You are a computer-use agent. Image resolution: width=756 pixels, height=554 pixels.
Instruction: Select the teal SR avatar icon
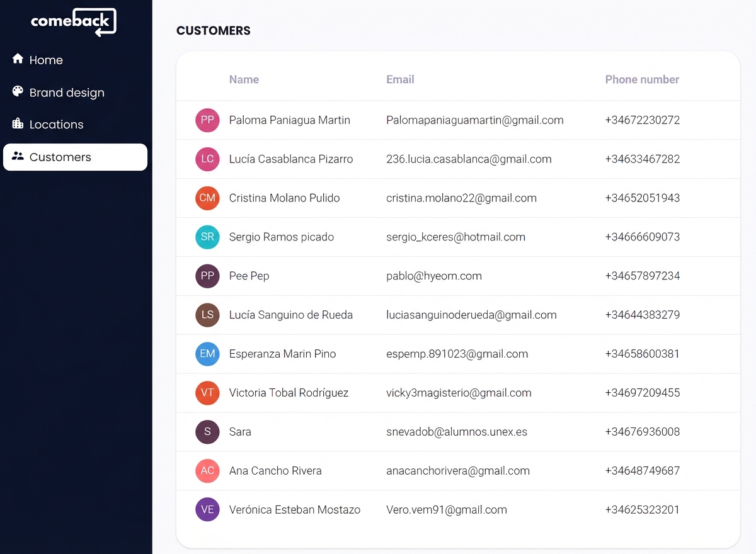(207, 237)
